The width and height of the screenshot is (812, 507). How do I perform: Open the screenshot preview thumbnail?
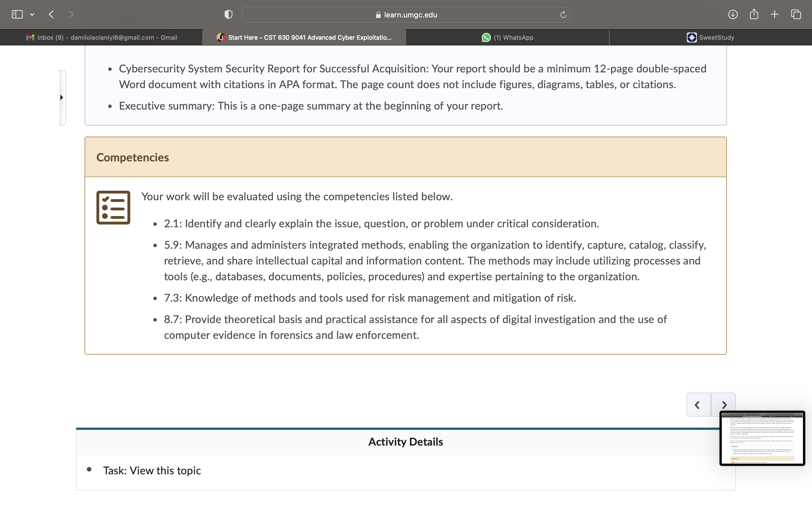coord(762,438)
